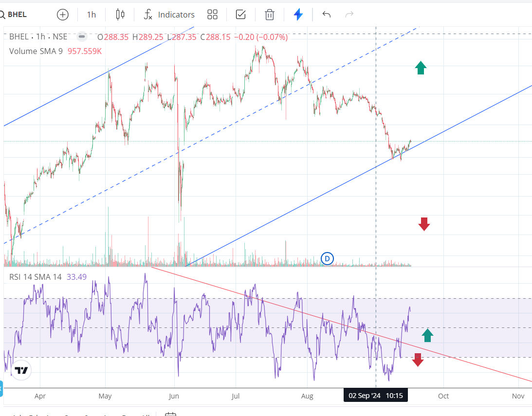
Task: Undo the last chart action
Action: [327, 15]
